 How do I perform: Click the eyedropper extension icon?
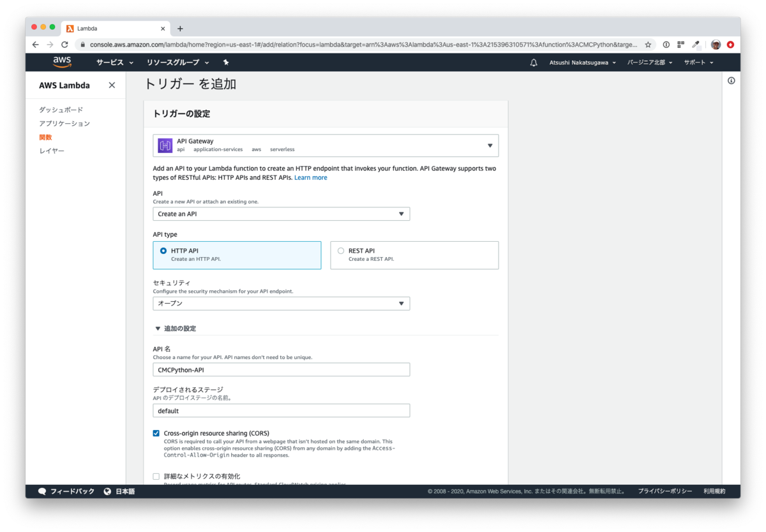point(696,45)
